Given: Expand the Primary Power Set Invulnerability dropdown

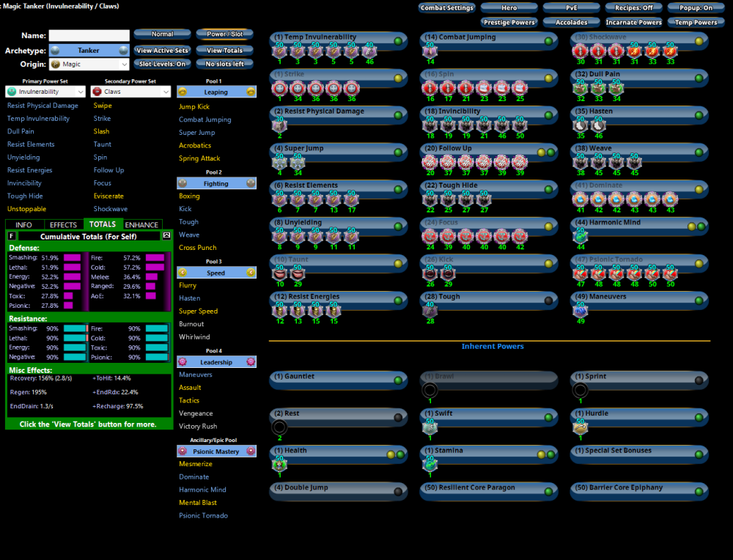Looking at the screenshot, I should [x=45, y=92].
